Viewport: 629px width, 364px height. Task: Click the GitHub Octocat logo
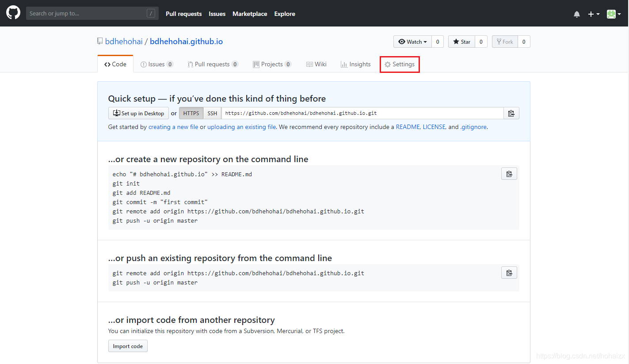click(13, 13)
